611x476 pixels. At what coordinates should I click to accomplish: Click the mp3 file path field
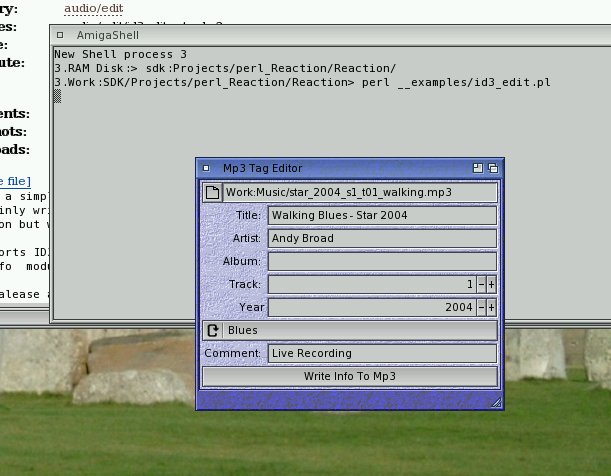click(x=360, y=192)
